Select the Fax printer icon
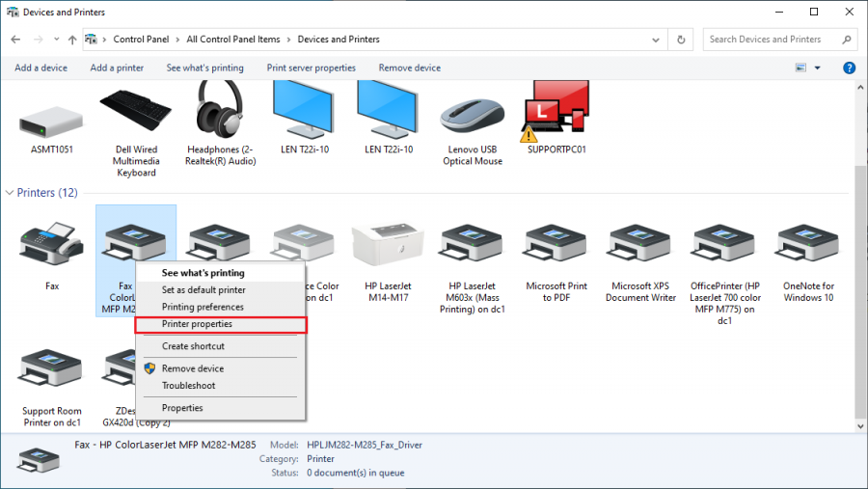The width and height of the screenshot is (868, 489). click(51, 244)
